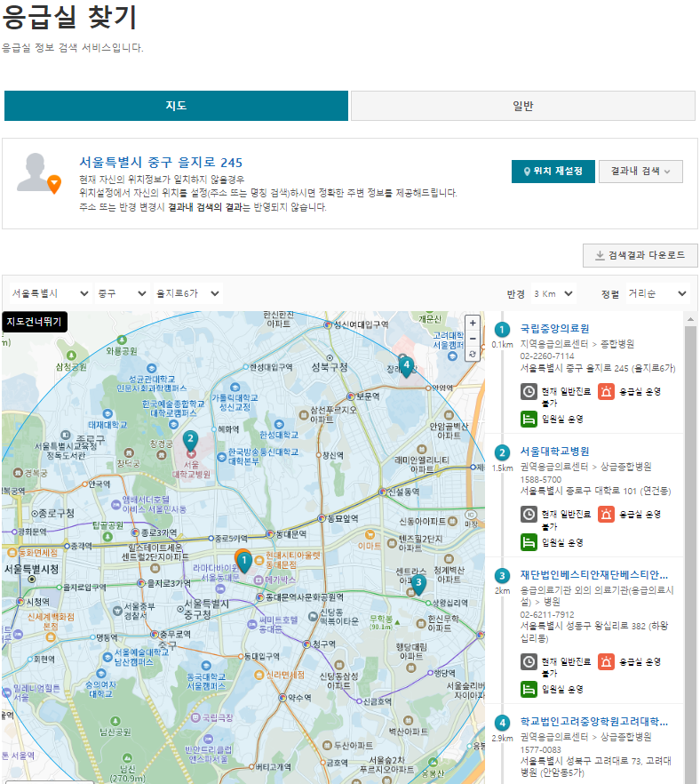The height and width of the screenshot is (784, 700).
Task: Click 동대문역사문화공원역 station on map
Action: click(304, 597)
